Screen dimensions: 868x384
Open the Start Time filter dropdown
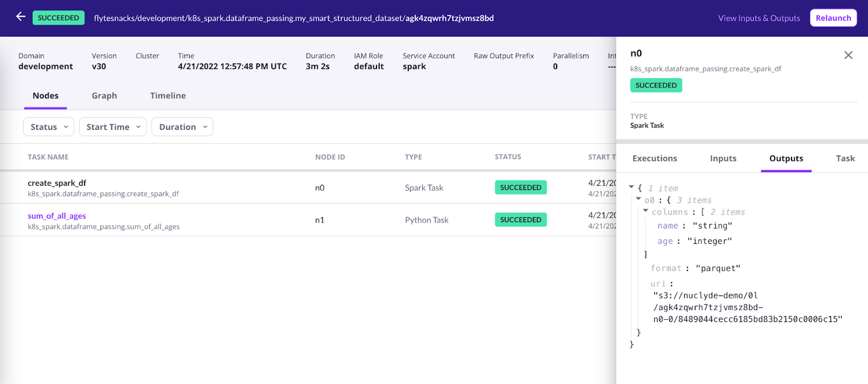pyautogui.click(x=113, y=127)
